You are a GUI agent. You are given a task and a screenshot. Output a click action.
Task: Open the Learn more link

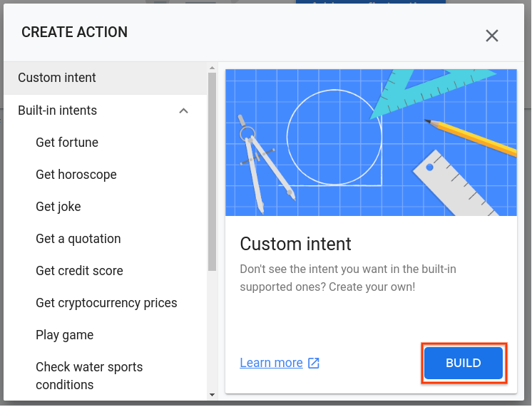(271, 363)
